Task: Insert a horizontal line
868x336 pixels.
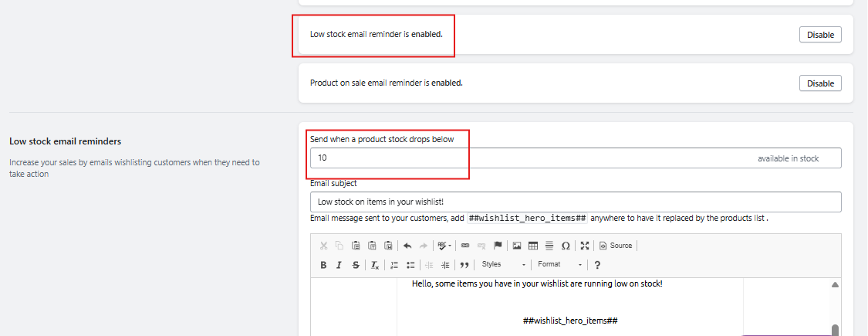Action: pyautogui.click(x=549, y=246)
